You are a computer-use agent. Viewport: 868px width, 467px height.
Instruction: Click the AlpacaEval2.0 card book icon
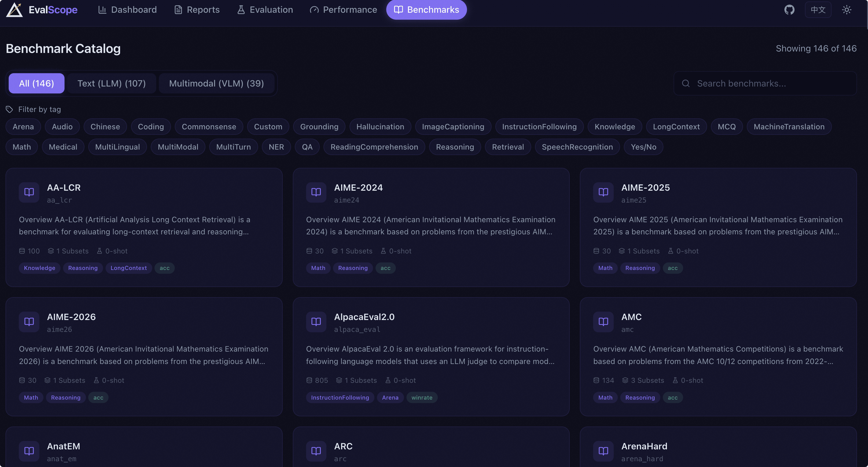tap(316, 322)
